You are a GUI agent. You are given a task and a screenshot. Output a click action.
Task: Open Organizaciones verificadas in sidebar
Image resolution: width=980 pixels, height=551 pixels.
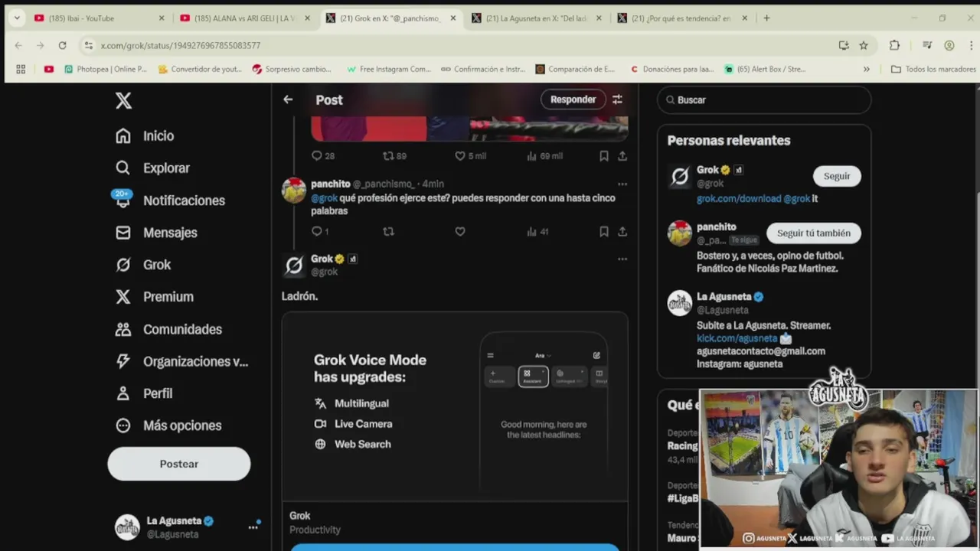point(181,361)
